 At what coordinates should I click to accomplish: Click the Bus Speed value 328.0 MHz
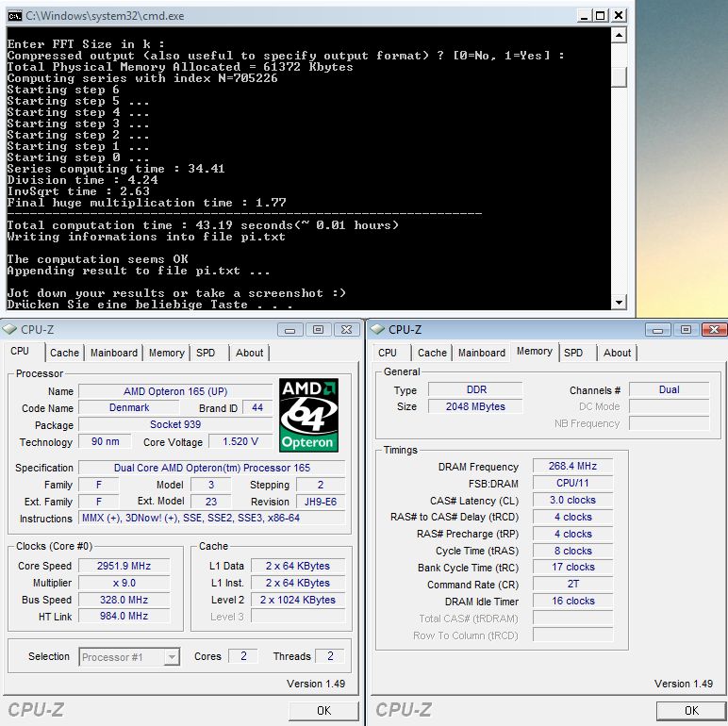click(124, 600)
